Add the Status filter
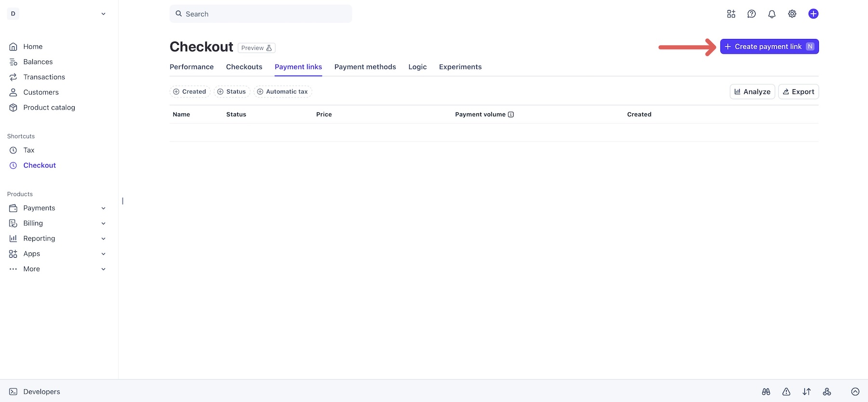 (232, 92)
